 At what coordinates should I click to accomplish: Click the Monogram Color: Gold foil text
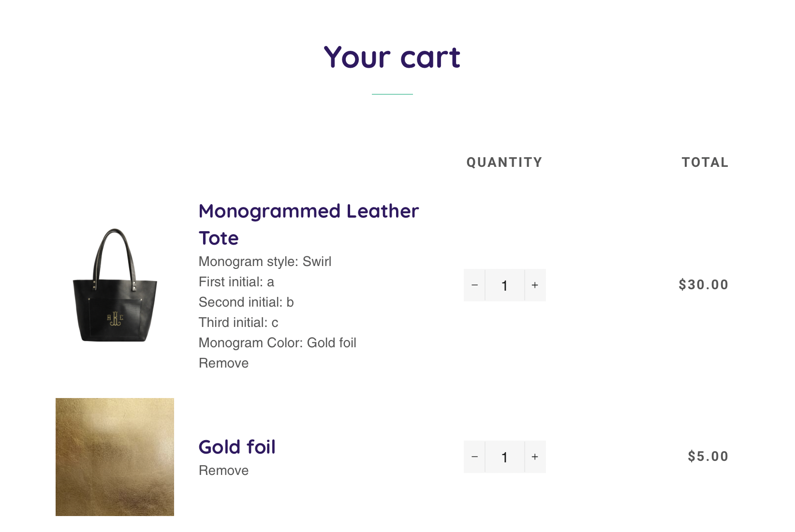(x=277, y=343)
